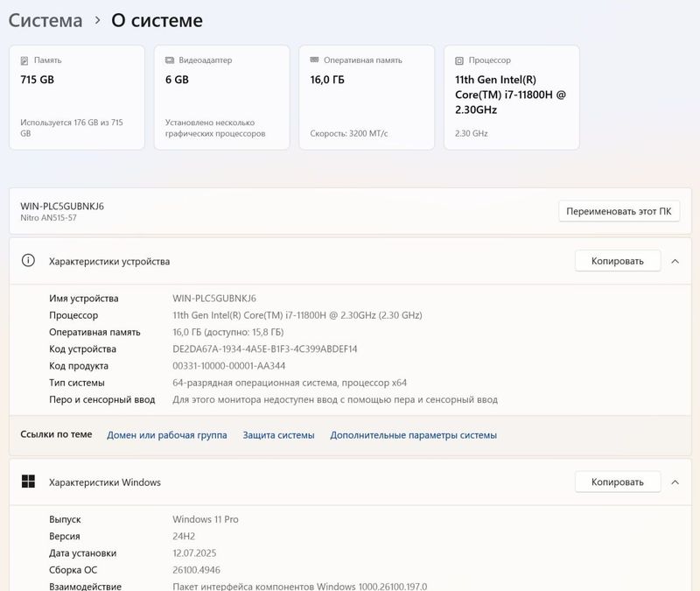Click the Процессор card chip icon
This screenshot has width=700, height=591.
click(x=458, y=60)
